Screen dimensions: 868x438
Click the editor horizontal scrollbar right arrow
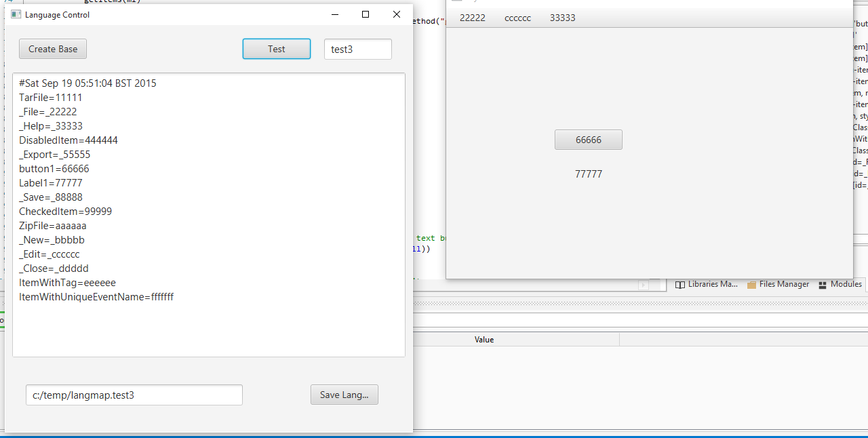(x=644, y=285)
